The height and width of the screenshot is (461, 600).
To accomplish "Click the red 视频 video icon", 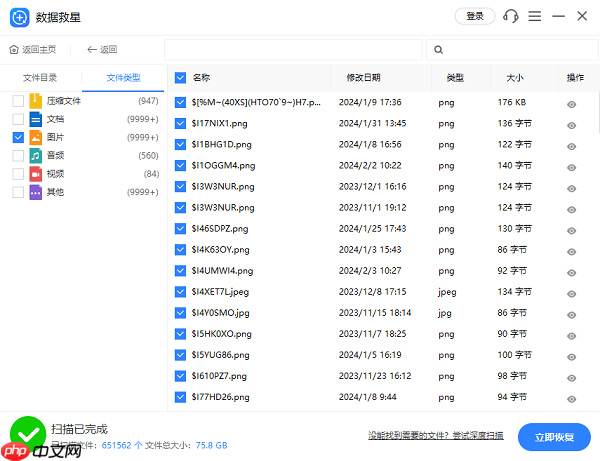I will pos(36,174).
